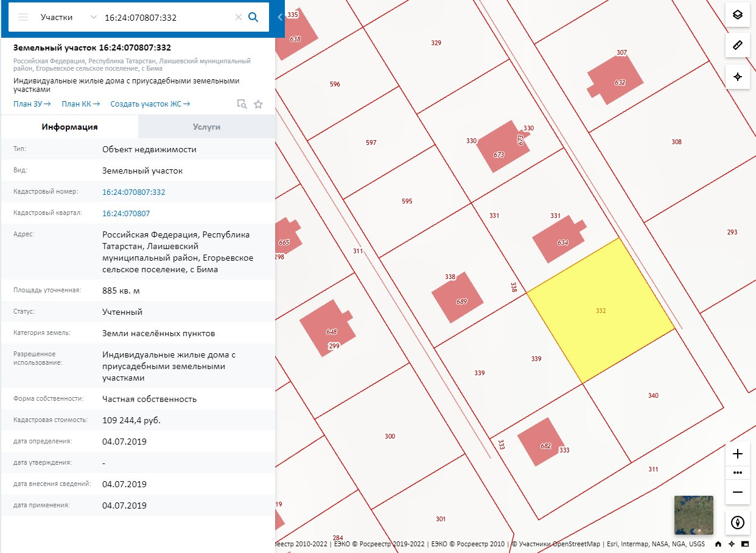Click parcel label 329 on the map
This screenshot has height=553, width=756.
click(x=436, y=43)
